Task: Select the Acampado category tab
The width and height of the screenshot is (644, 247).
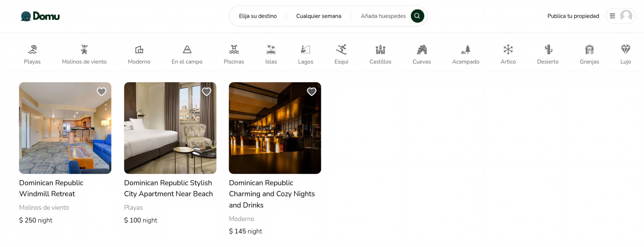Action: pyautogui.click(x=466, y=54)
